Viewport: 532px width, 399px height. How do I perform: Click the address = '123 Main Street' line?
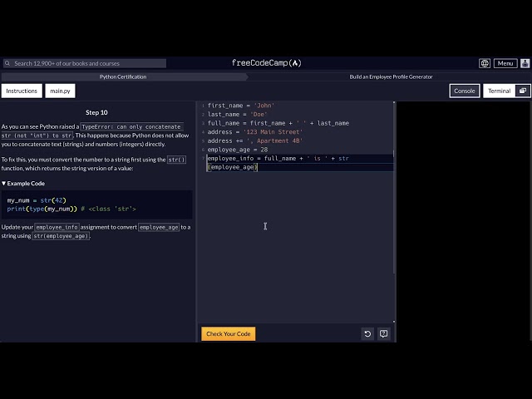click(255, 132)
